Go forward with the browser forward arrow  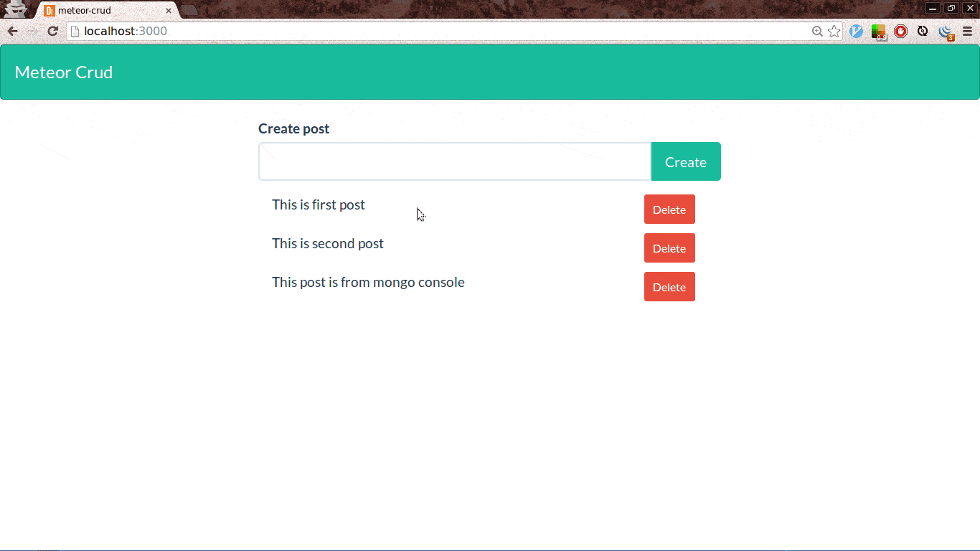[32, 31]
